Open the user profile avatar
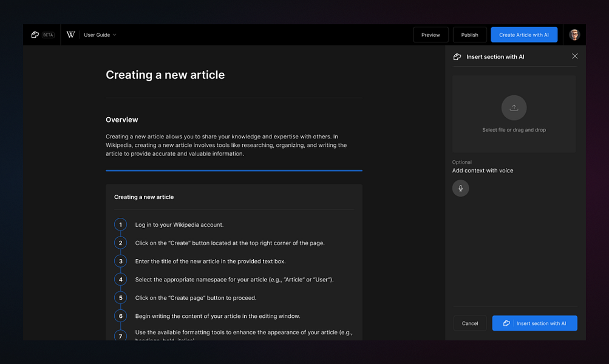 point(574,35)
